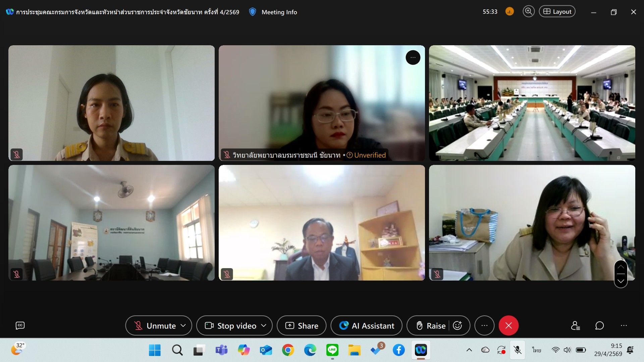
Task: Toggle camera with Stop video button
Action: (231, 325)
